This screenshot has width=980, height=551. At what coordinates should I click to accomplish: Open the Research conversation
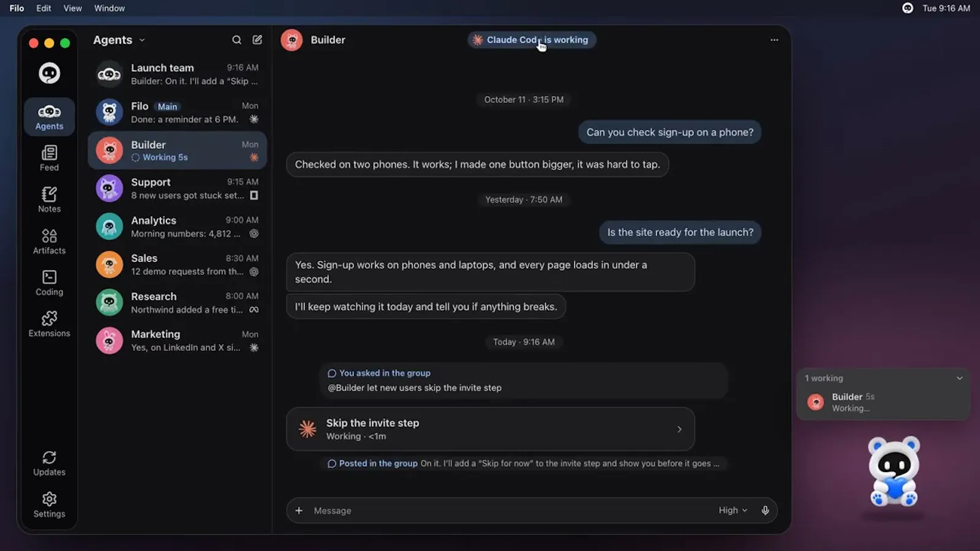click(x=178, y=302)
